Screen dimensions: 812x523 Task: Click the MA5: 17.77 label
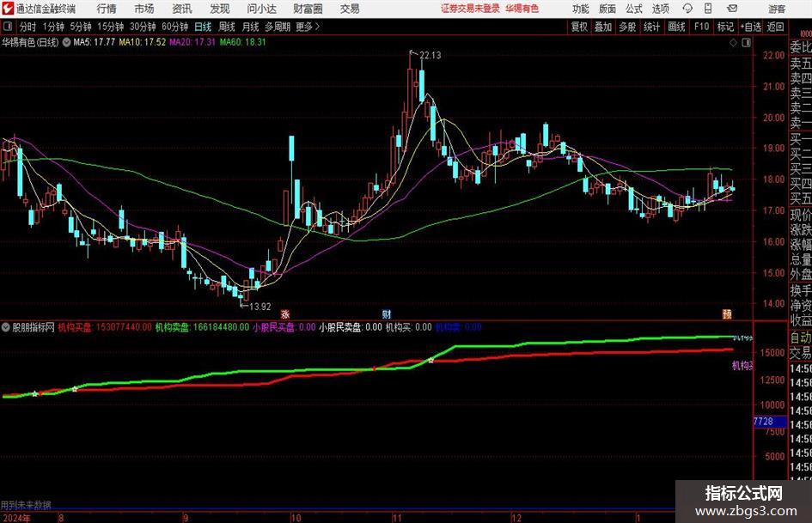pyautogui.click(x=95, y=42)
